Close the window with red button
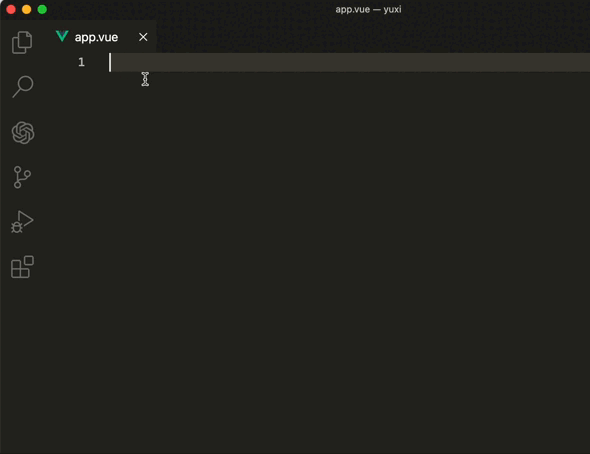Screen dimensions: 590x454 11,9
